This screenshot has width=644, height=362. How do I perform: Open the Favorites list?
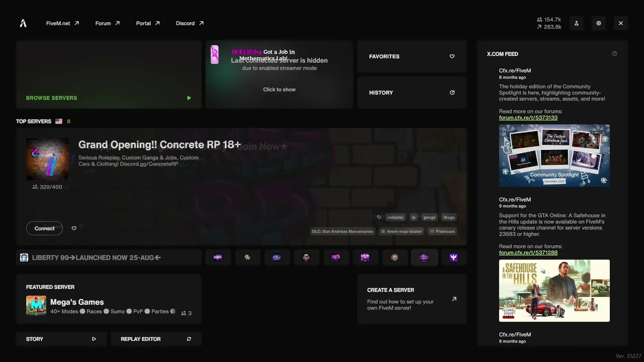(412, 56)
